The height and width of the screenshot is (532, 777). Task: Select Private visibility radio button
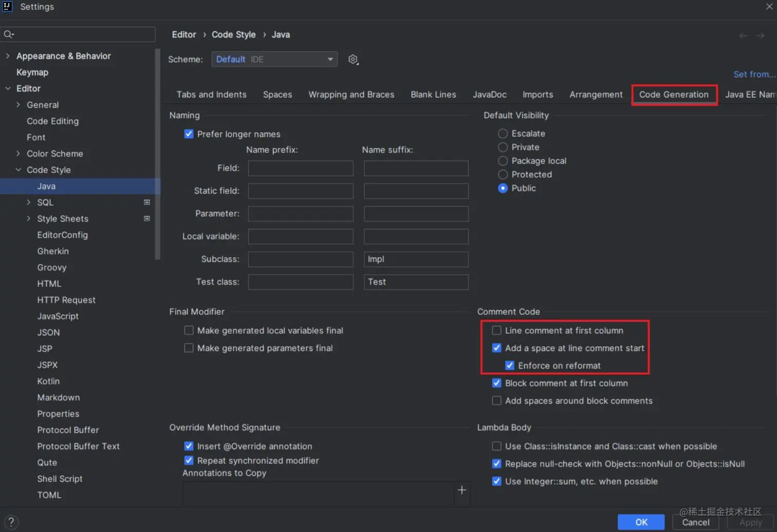click(503, 147)
